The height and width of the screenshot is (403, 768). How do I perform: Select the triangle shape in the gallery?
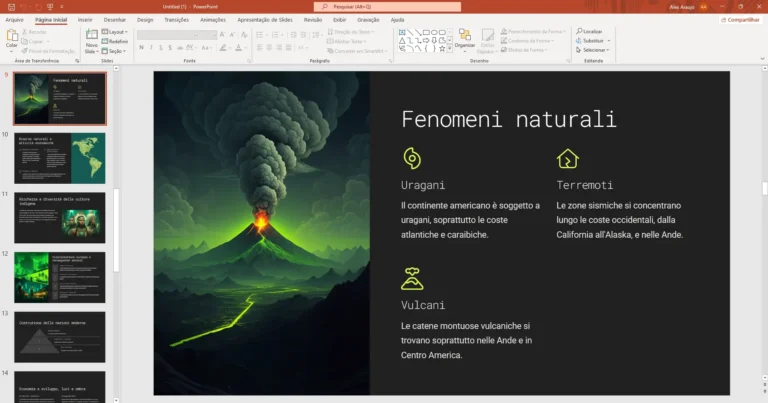402,41
